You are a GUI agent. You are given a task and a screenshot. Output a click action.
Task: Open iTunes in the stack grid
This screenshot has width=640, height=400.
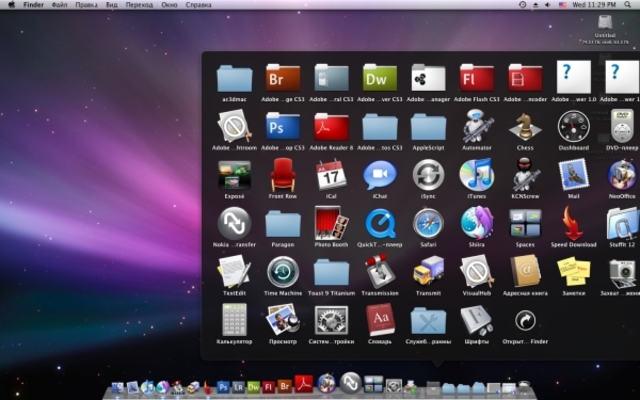[477, 175]
